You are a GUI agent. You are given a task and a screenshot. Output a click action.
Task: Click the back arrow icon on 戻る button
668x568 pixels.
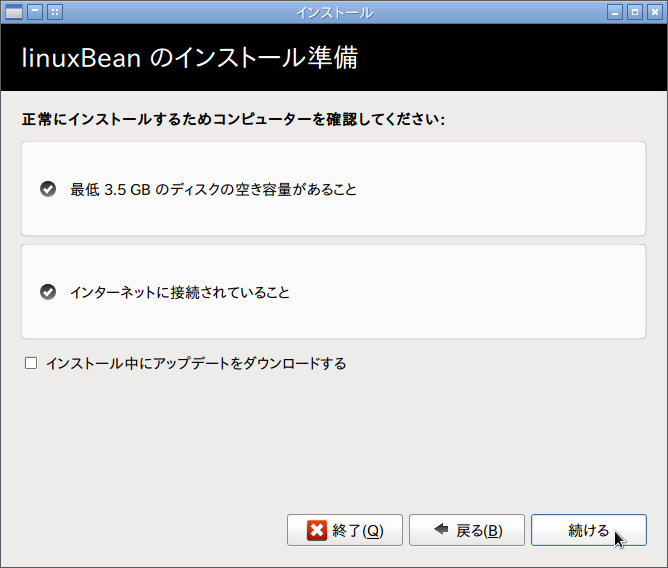click(441, 529)
